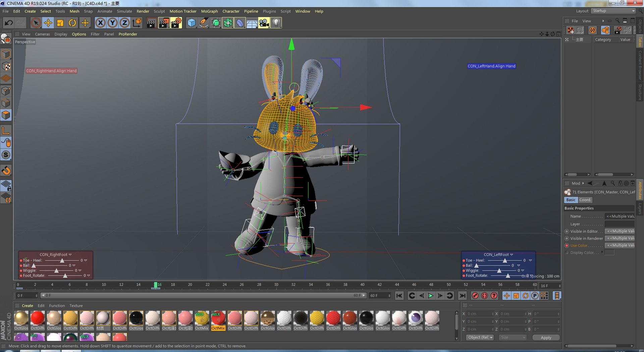Select Polygons mode in left sidebar
This screenshot has width=644, height=352.
[6, 115]
